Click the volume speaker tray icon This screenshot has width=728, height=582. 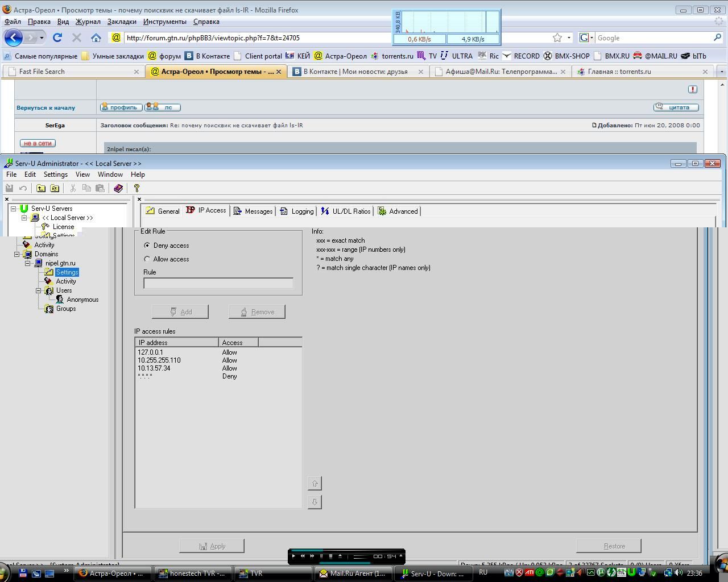pos(679,573)
